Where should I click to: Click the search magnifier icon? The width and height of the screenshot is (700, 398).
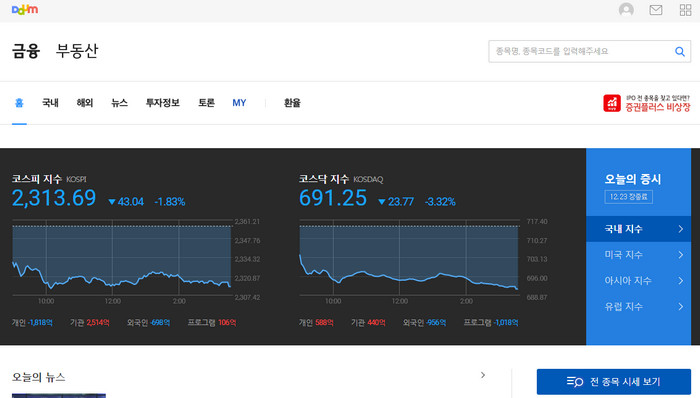pos(679,51)
